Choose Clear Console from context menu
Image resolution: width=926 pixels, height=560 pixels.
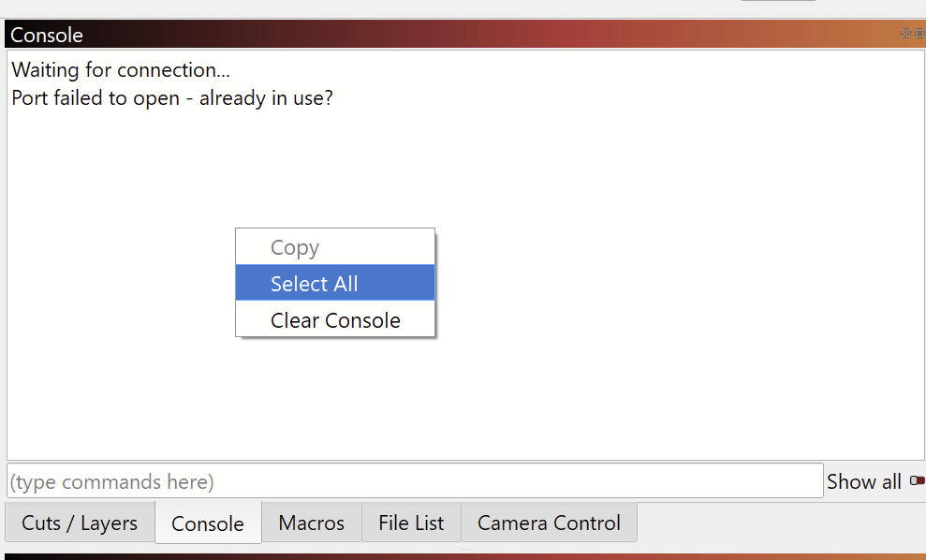coord(335,319)
